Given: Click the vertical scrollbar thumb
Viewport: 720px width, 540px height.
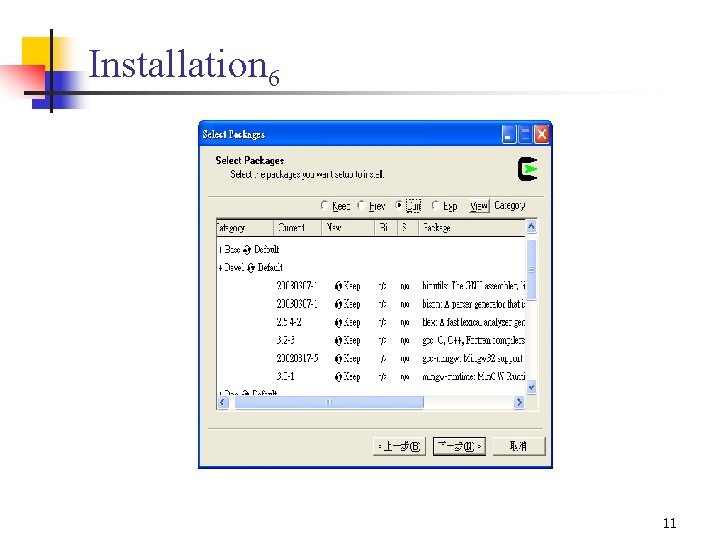Looking at the screenshot, I should (x=531, y=270).
